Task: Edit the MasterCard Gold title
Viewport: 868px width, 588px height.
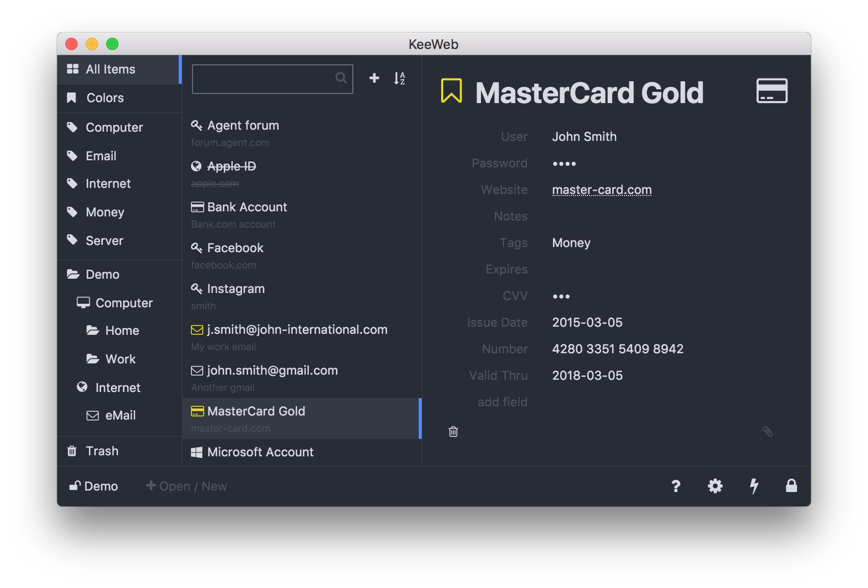Action: [589, 92]
